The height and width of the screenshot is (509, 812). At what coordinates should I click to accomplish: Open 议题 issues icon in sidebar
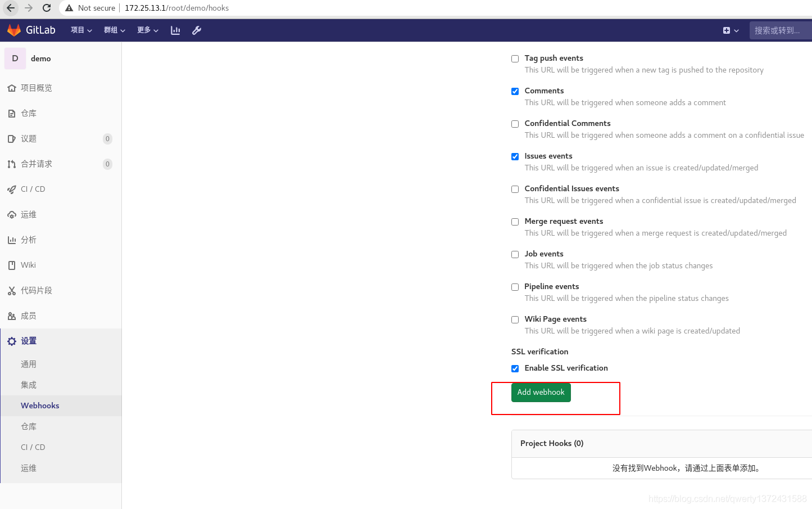click(x=12, y=139)
